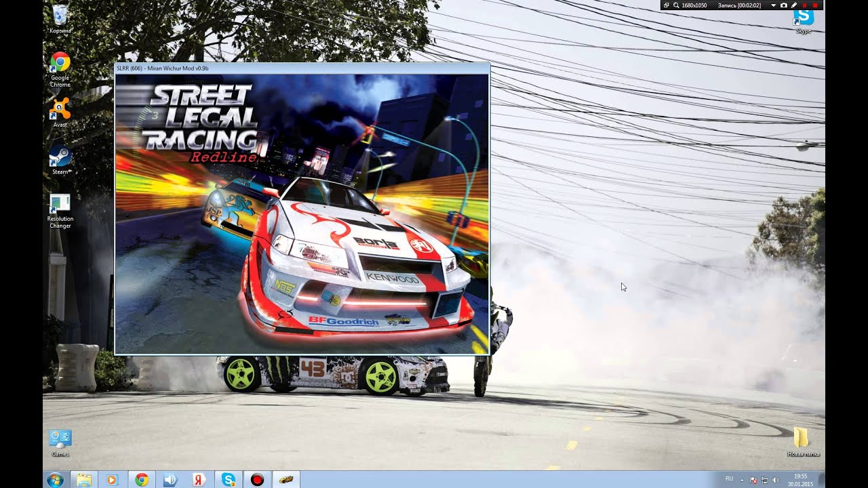The image size is (868, 488).
Task: Show hidden system tray icons
Action: 742,480
